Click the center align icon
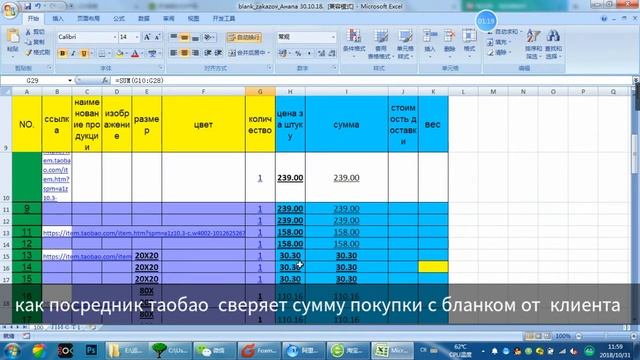 tap(184, 53)
